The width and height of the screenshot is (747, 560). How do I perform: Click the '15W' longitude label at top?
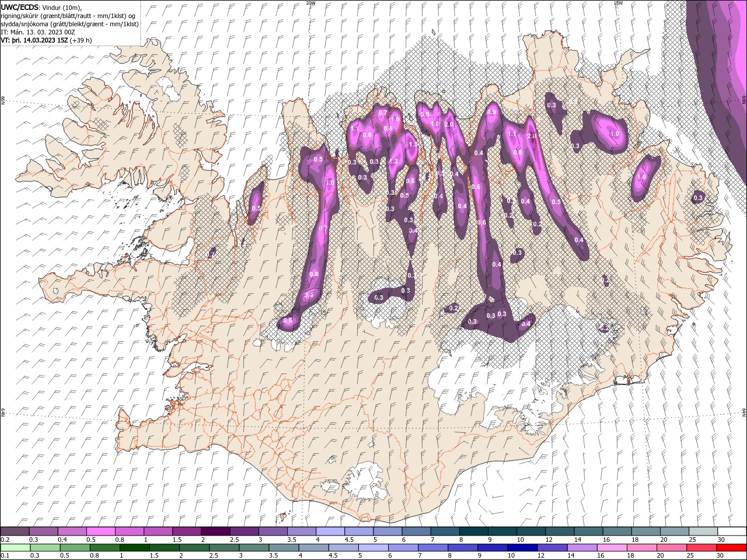point(618,2)
